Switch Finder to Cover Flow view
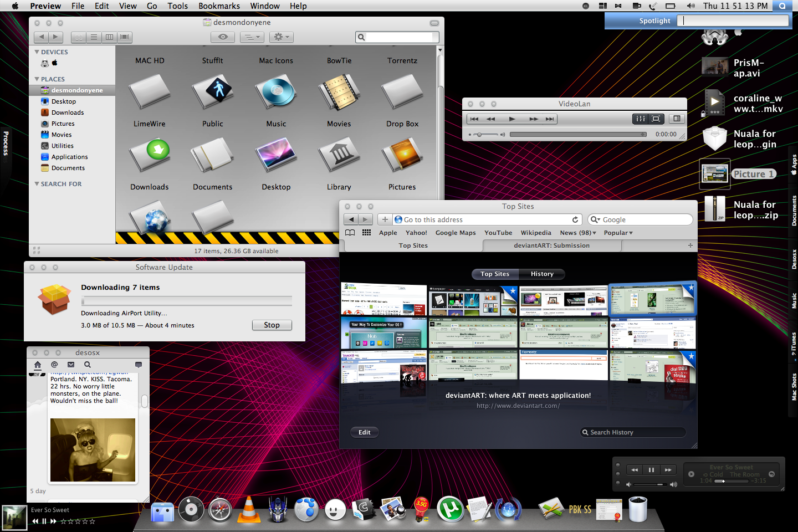Viewport: 798px width, 532px height. 125,37
